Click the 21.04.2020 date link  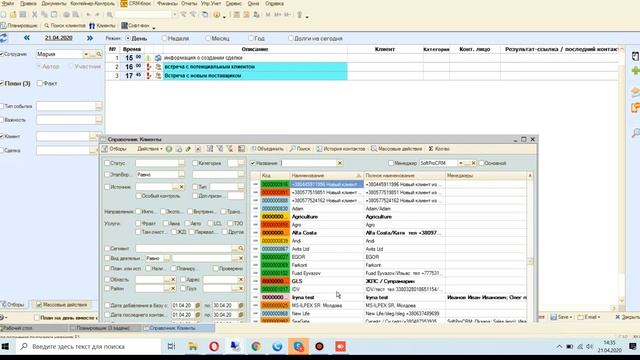(x=58, y=38)
